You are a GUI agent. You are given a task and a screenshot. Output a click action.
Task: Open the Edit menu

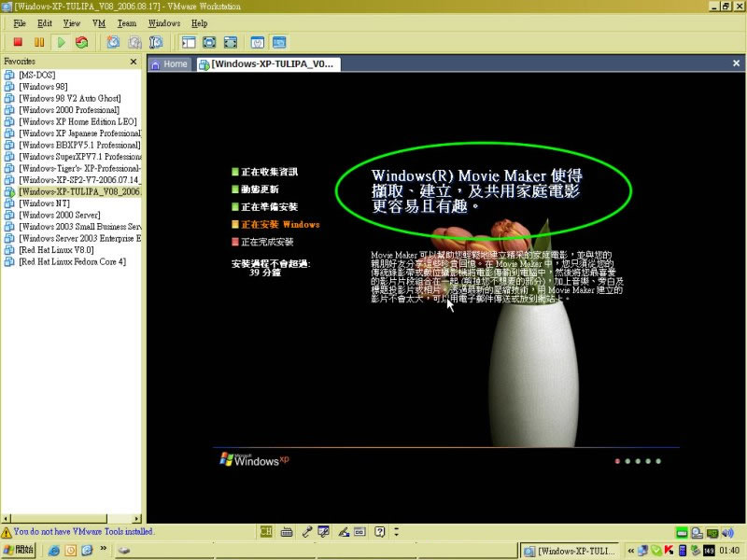click(x=45, y=23)
